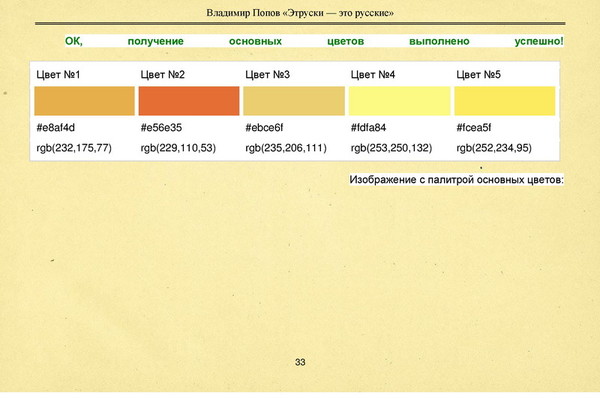This screenshot has width=600, height=399.
Task: Select the 'Цвет №3' heading
Action: pyautogui.click(x=267, y=75)
